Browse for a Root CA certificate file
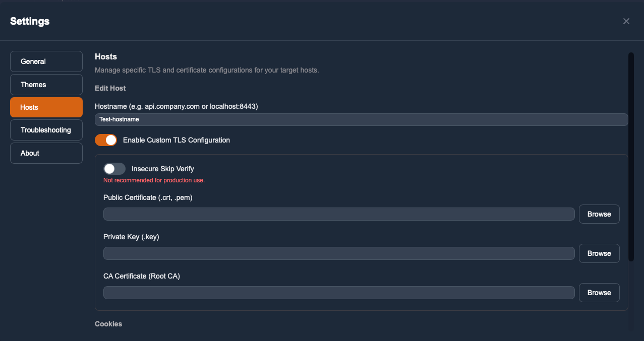The image size is (644, 341). coord(599,292)
